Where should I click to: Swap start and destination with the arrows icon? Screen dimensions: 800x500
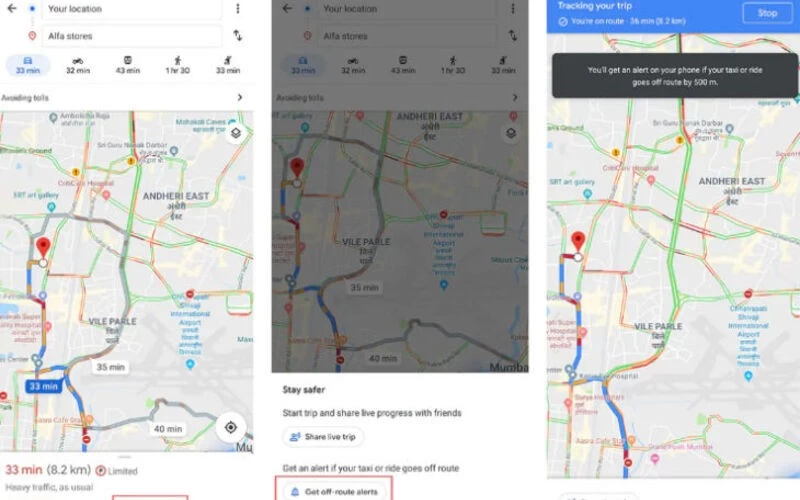coord(238,35)
